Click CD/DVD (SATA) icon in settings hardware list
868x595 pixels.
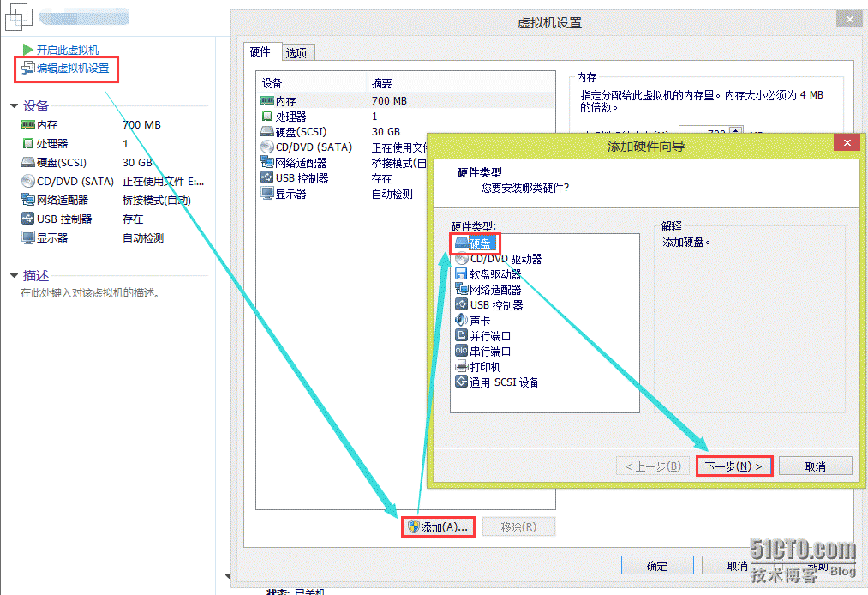[266, 147]
